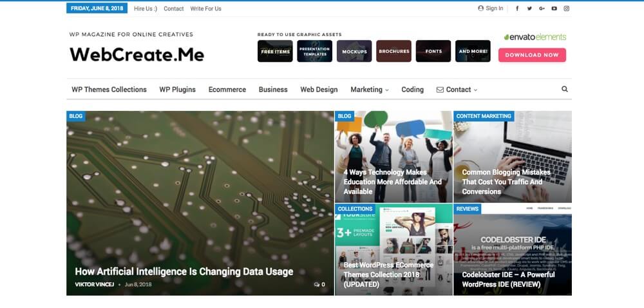Screen dimensions: 644x308
Task: Open Coding menu item
Action: point(412,90)
